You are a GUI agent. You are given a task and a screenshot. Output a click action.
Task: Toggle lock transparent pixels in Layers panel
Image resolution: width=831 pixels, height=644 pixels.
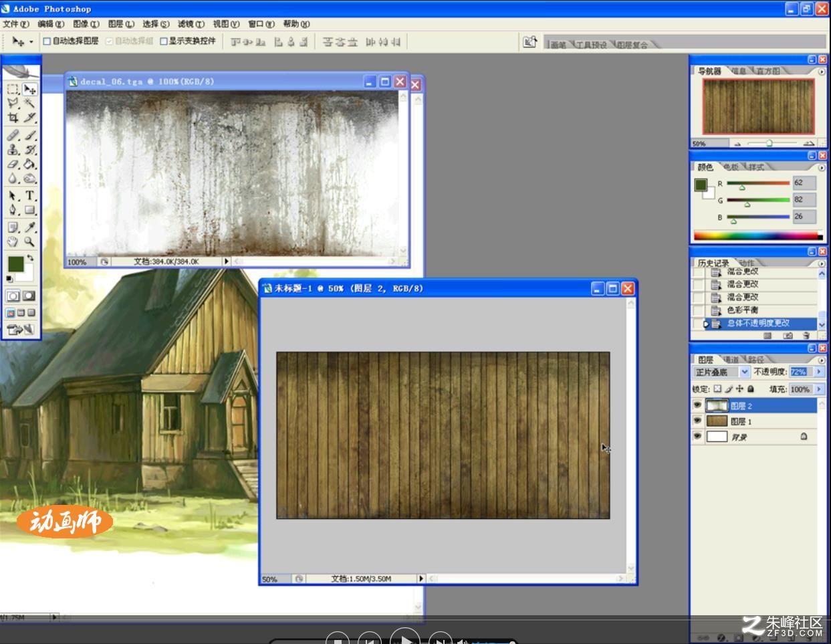tap(717, 389)
